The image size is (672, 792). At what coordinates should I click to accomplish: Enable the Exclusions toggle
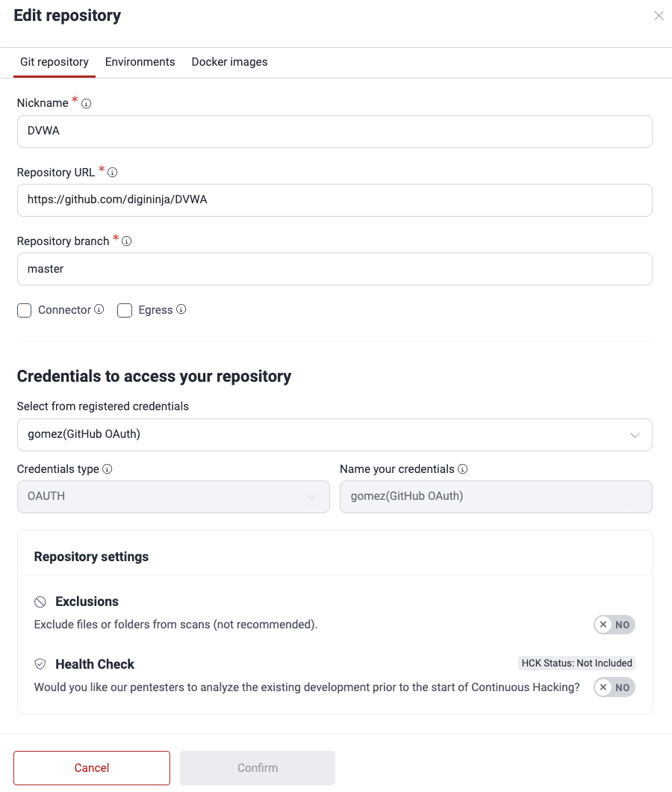click(x=614, y=625)
